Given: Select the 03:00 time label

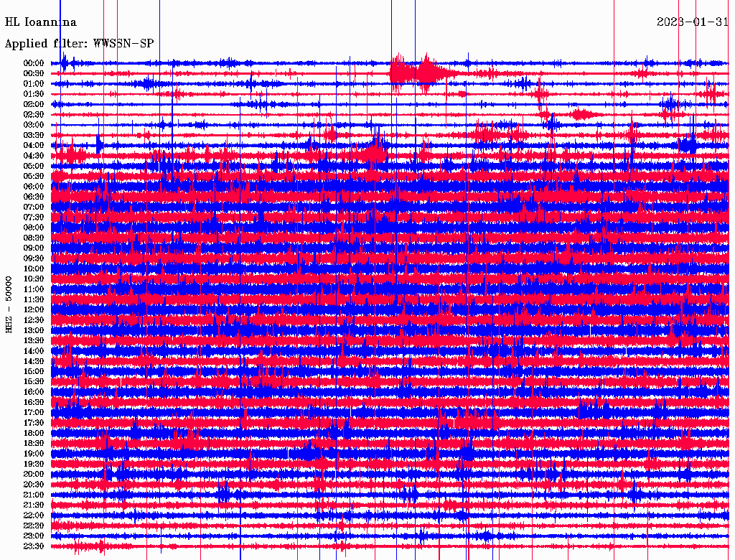Looking at the screenshot, I should pyautogui.click(x=34, y=125).
